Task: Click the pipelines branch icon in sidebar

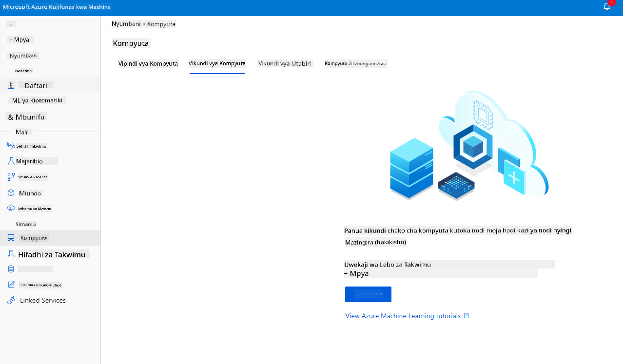Action: click(x=11, y=176)
